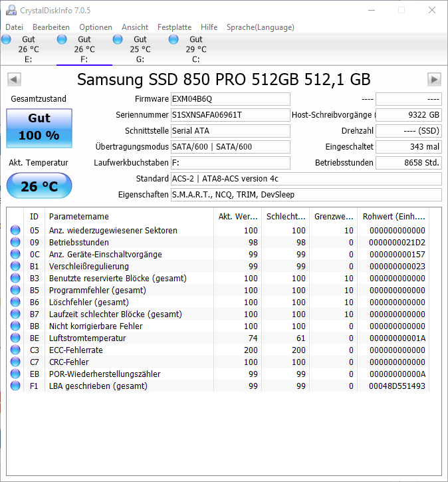Image resolution: width=448 pixels, height=482 pixels.
Task: Open the Datei menu
Action: click(15, 27)
